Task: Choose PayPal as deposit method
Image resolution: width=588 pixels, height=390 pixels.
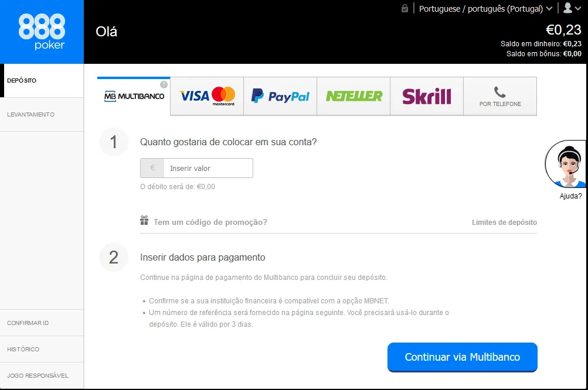Action: 280,96
